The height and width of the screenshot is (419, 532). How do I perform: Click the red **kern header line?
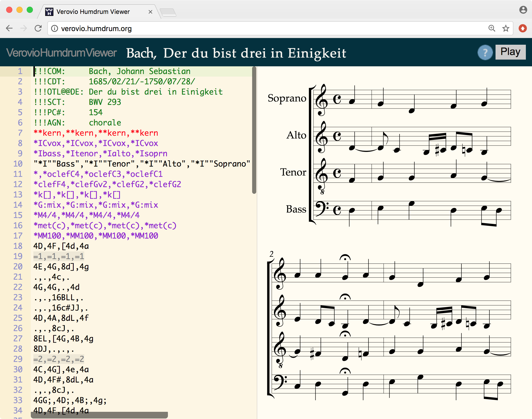pyautogui.click(x=96, y=133)
